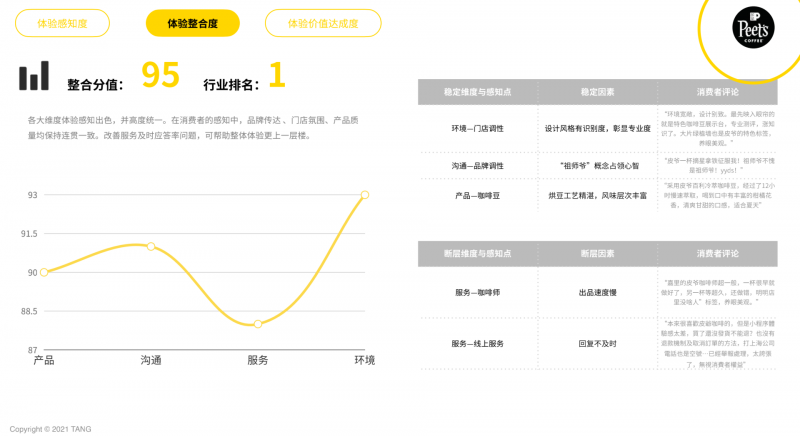The image size is (800, 436).
Task: Click the 出品速度慢 cell
Action: point(597,291)
